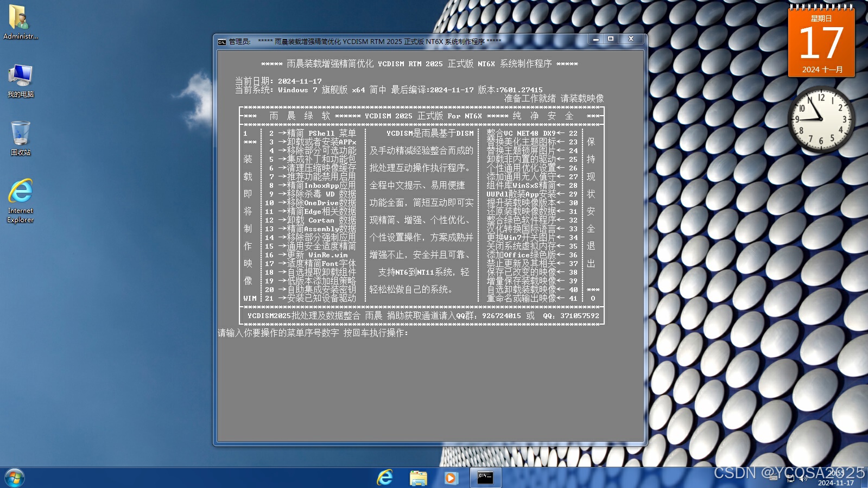Click menu line 26 个性通用优化设置
The width and height of the screenshot is (868, 488).
pyautogui.click(x=532, y=168)
